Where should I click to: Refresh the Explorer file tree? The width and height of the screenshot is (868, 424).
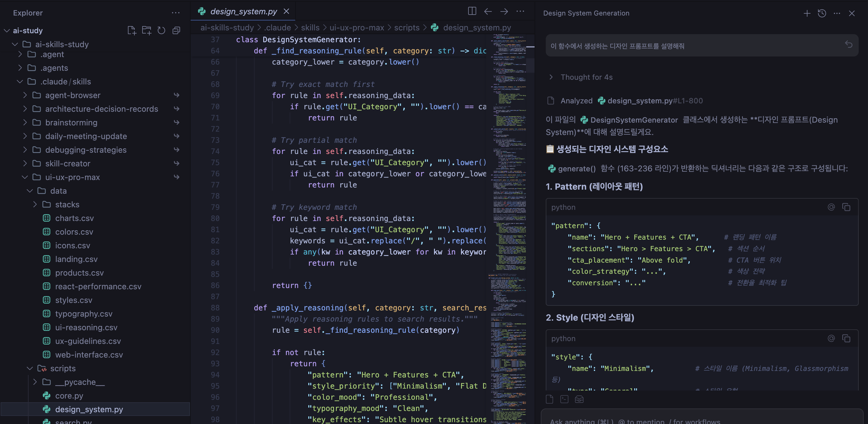pos(161,31)
